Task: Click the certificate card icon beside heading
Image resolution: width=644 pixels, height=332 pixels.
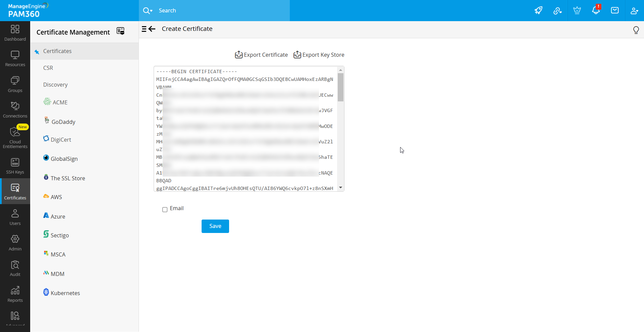Action: click(x=120, y=31)
